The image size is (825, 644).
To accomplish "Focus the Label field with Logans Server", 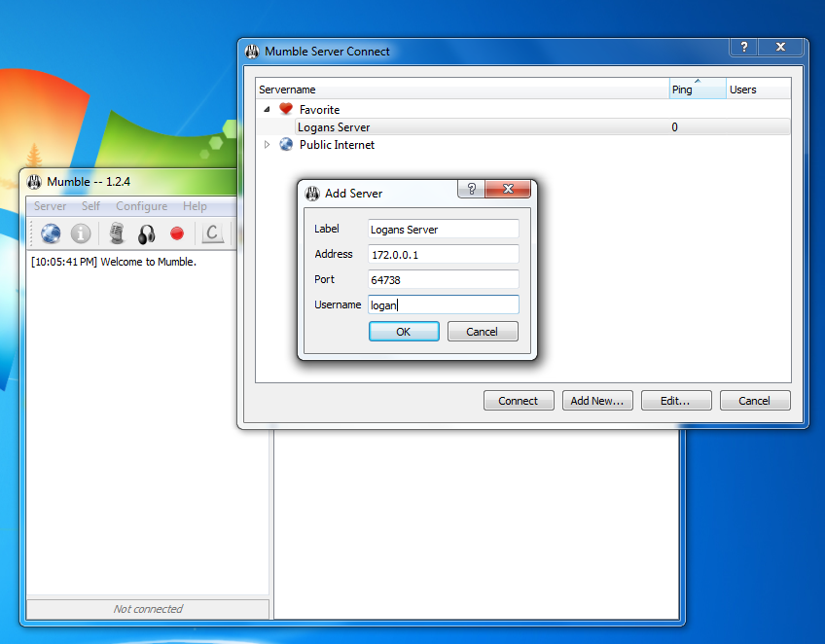I will coord(443,229).
